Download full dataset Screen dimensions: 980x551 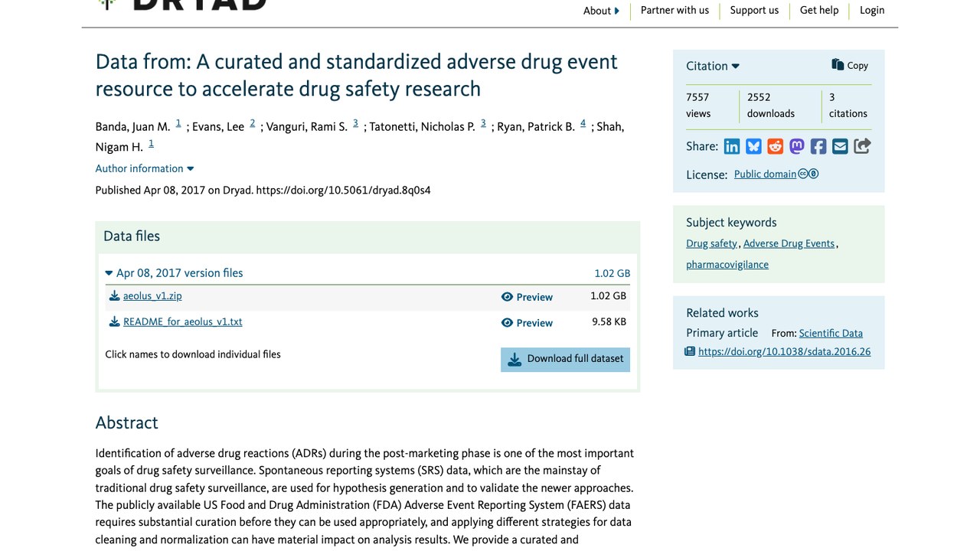pyautogui.click(x=565, y=360)
